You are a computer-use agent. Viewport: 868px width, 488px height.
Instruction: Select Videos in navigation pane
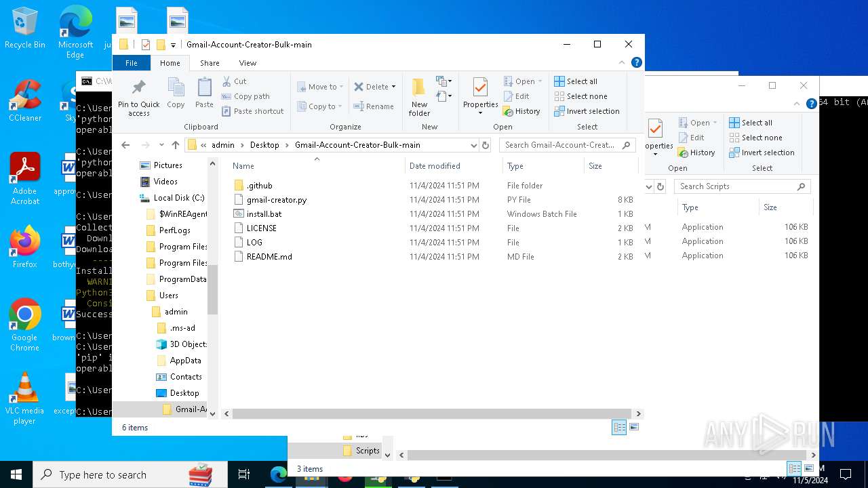coord(165,182)
